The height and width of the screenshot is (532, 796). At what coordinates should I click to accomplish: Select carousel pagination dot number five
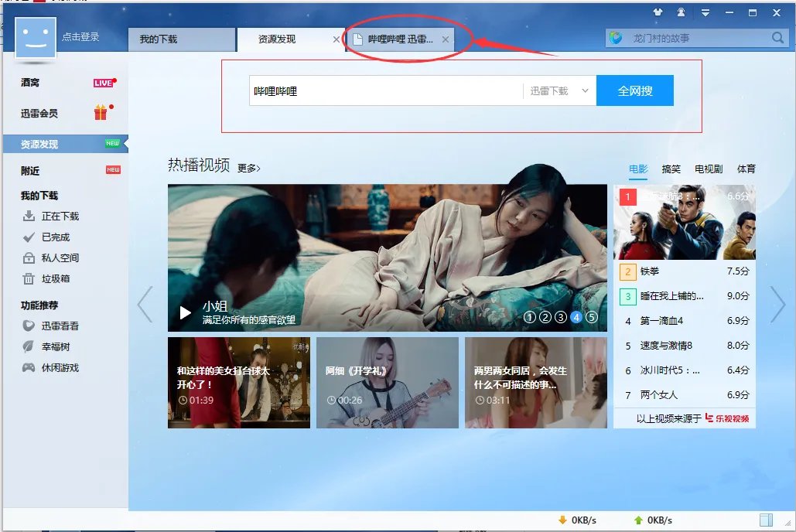point(592,317)
